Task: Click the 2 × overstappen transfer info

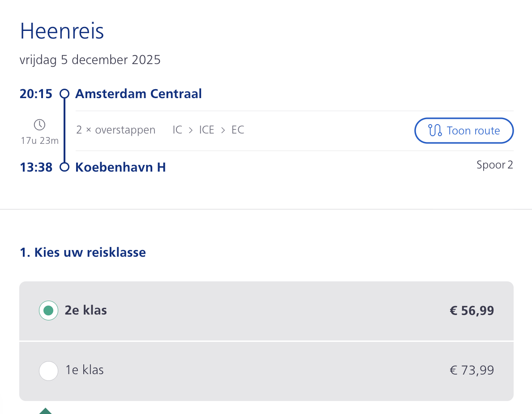Action: click(x=116, y=130)
